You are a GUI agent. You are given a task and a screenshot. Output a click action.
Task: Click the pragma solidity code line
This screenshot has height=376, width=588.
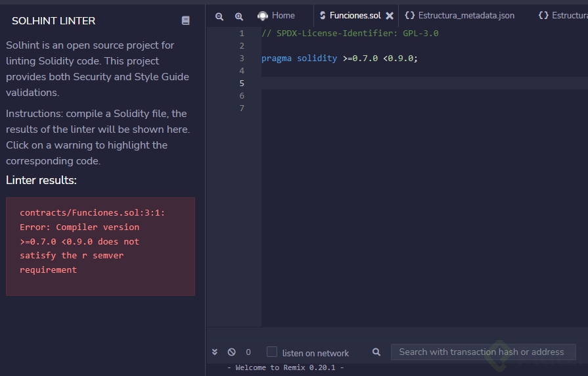click(x=339, y=58)
